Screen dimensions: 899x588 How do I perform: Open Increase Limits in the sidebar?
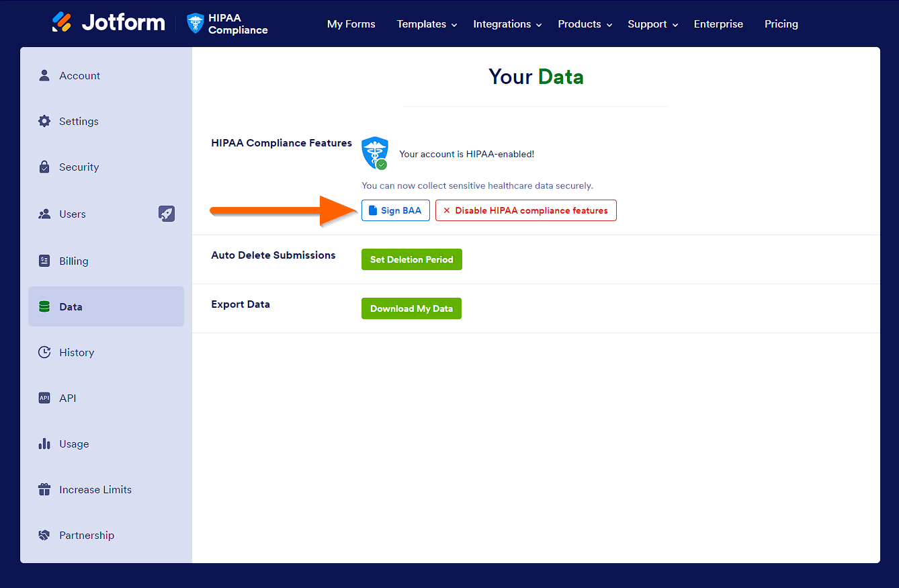(x=106, y=489)
